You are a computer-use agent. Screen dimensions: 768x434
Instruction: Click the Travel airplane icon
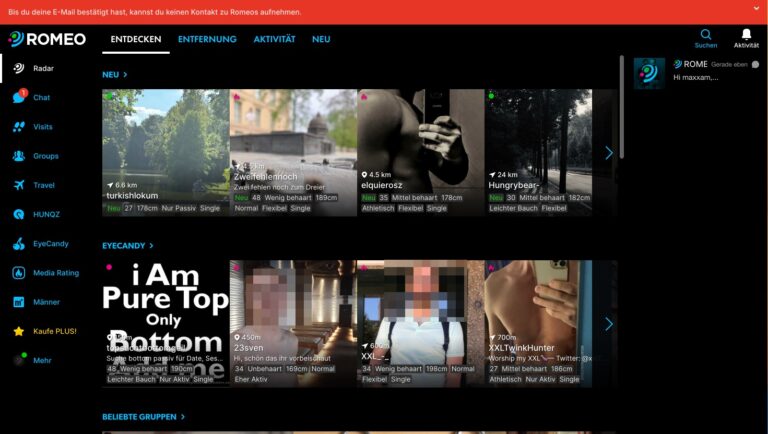coord(19,185)
